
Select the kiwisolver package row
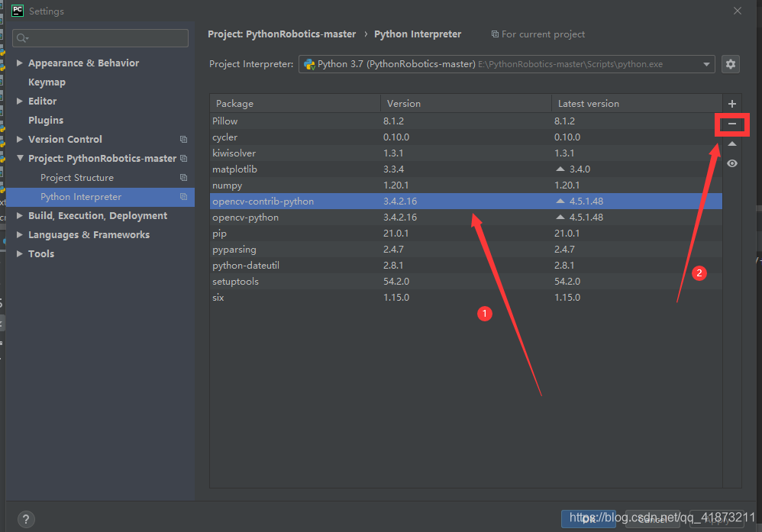[x=466, y=153]
